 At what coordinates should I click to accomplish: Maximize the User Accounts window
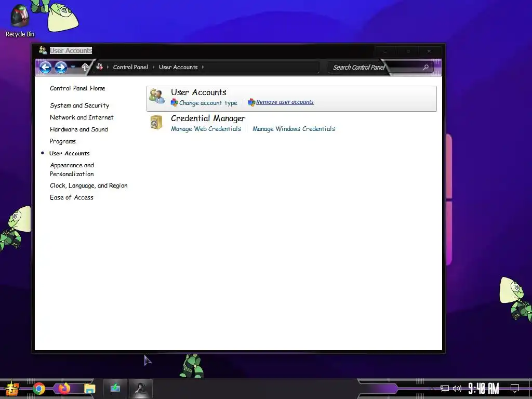pyautogui.click(x=408, y=51)
